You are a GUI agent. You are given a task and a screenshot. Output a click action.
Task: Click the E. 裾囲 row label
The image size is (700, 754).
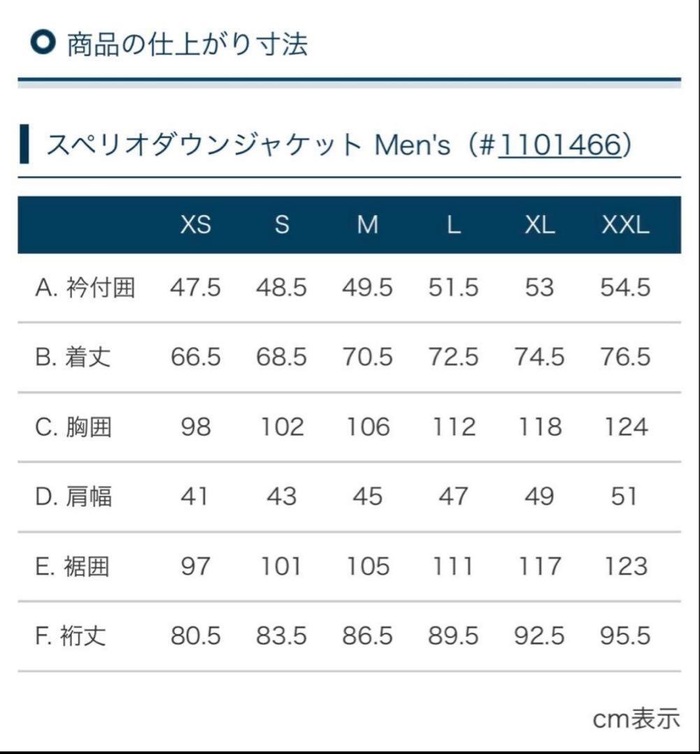72,566
